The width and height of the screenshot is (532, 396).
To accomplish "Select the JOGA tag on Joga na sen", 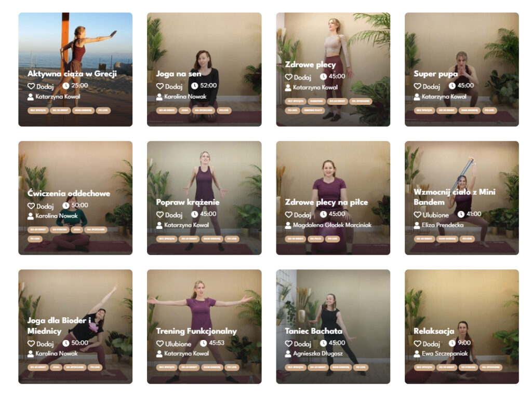I will coord(184,111).
